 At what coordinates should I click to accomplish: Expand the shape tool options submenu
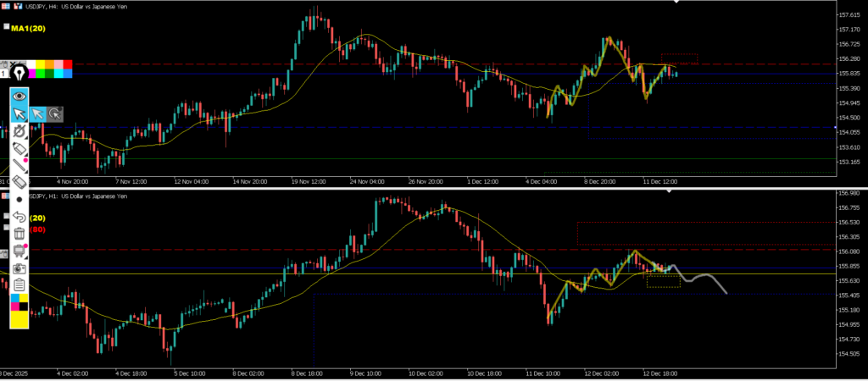pos(27,157)
